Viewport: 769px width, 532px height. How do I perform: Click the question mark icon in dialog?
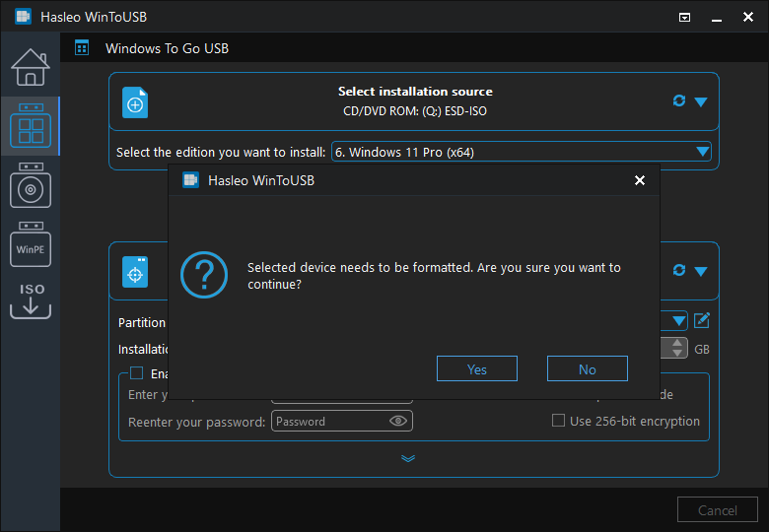[x=204, y=275]
